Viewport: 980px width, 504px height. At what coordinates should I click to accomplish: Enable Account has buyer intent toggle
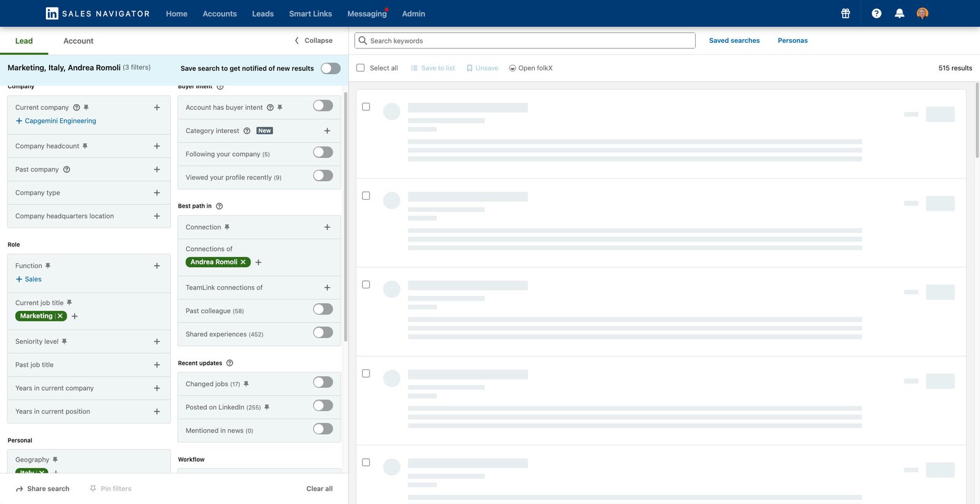[323, 106]
